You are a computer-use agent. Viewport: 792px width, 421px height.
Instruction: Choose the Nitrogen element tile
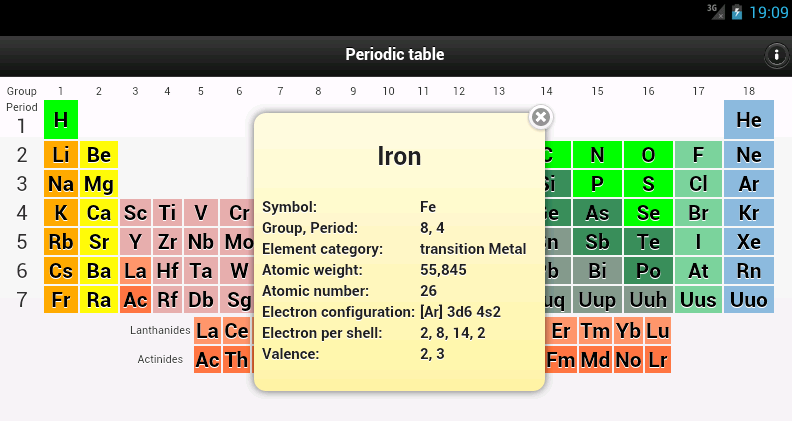597,155
